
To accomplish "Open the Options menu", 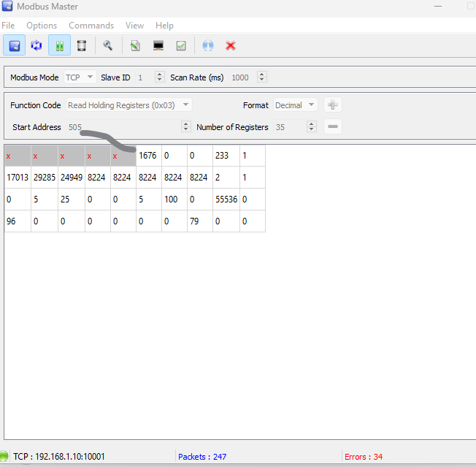I will [42, 26].
